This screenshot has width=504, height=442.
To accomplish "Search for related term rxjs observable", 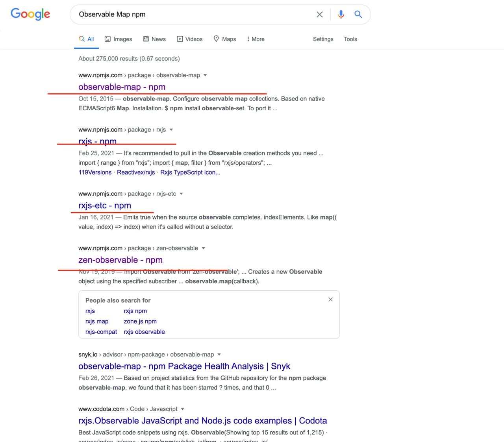I will pos(144,332).
